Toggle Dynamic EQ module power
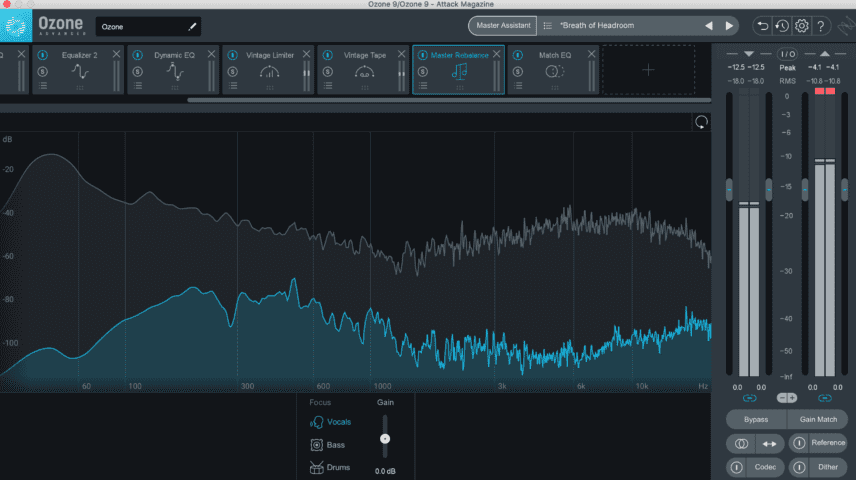The width and height of the screenshot is (856, 480). click(x=138, y=55)
